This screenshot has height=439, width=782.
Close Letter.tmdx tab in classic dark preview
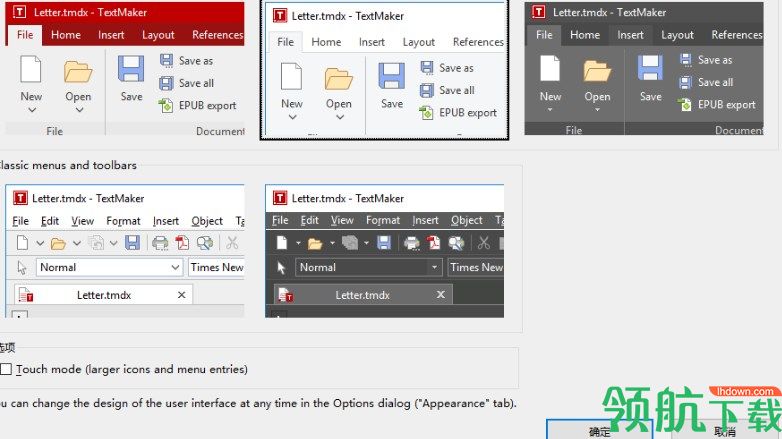[x=441, y=294]
